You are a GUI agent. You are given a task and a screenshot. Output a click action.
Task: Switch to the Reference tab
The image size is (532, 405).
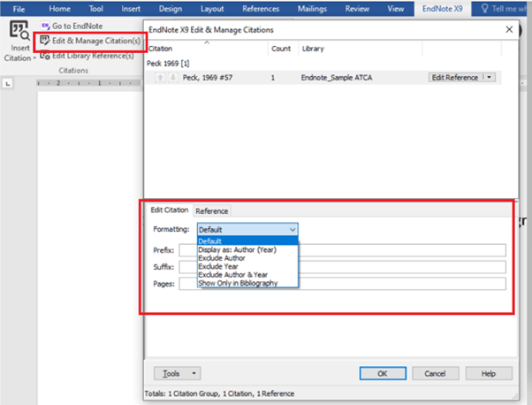pos(211,210)
